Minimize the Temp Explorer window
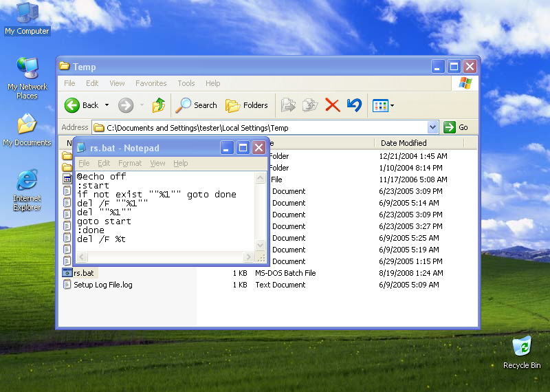This screenshot has width=550, height=392. pos(438,66)
